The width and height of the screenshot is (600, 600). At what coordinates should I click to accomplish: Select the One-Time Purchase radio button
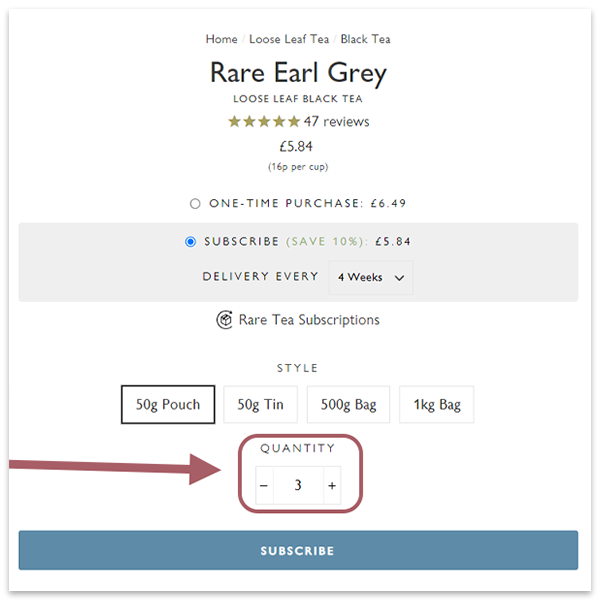pyautogui.click(x=195, y=203)
